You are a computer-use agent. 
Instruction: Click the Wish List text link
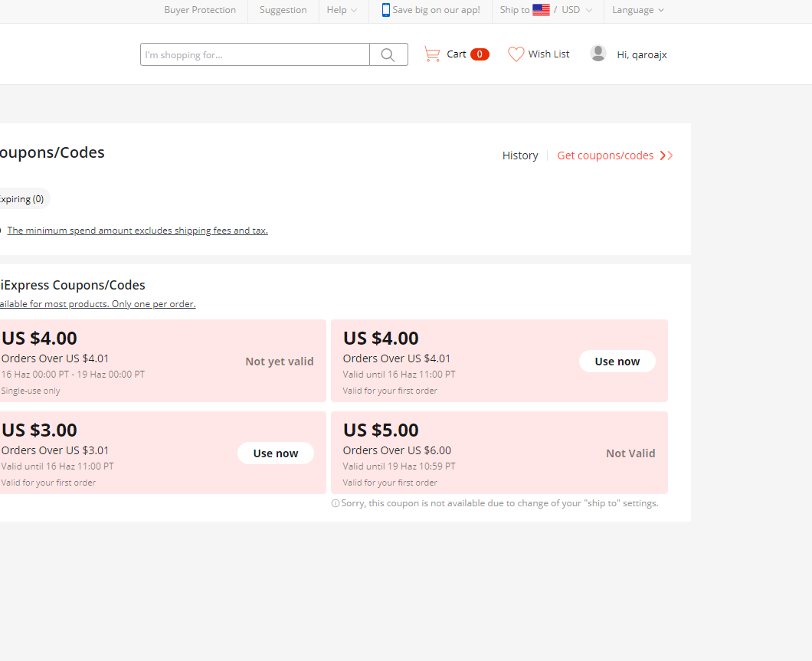pos(548,54)
